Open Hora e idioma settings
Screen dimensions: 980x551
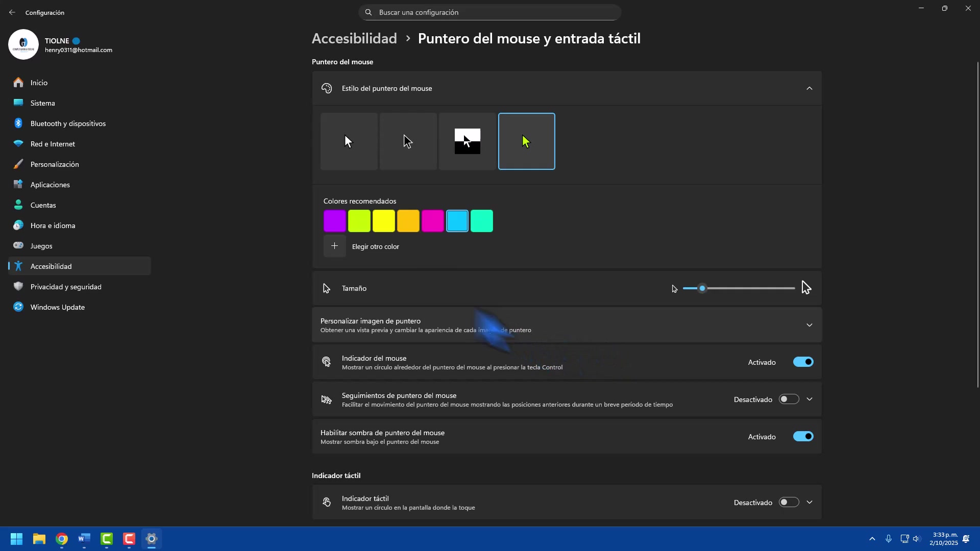pos(80,226)
